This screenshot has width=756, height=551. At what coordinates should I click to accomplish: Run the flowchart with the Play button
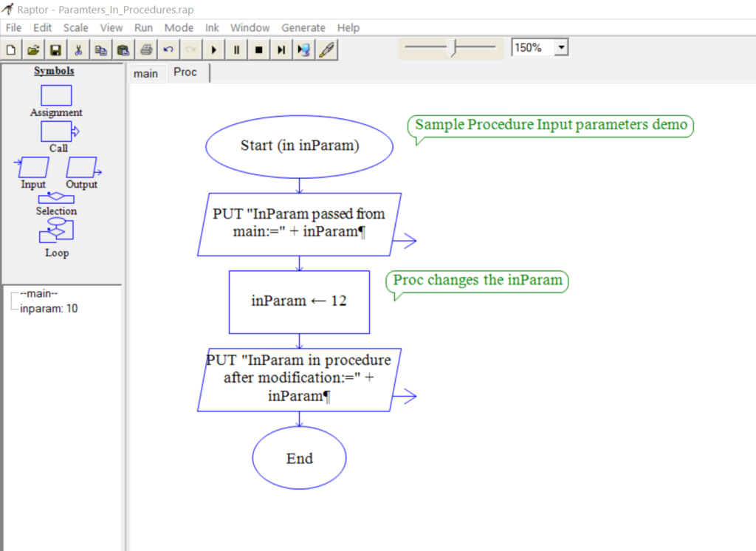pos(213,49)
